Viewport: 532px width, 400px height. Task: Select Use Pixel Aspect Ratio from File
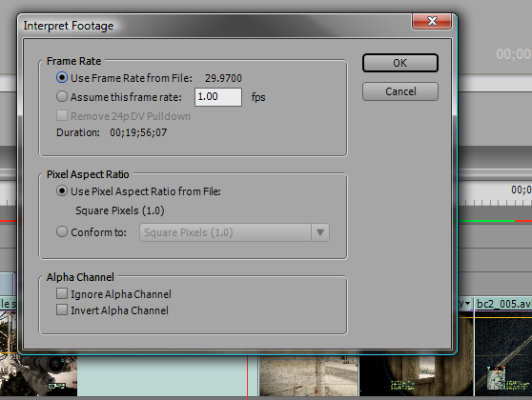pyautogui.click(x=62, y=191)
